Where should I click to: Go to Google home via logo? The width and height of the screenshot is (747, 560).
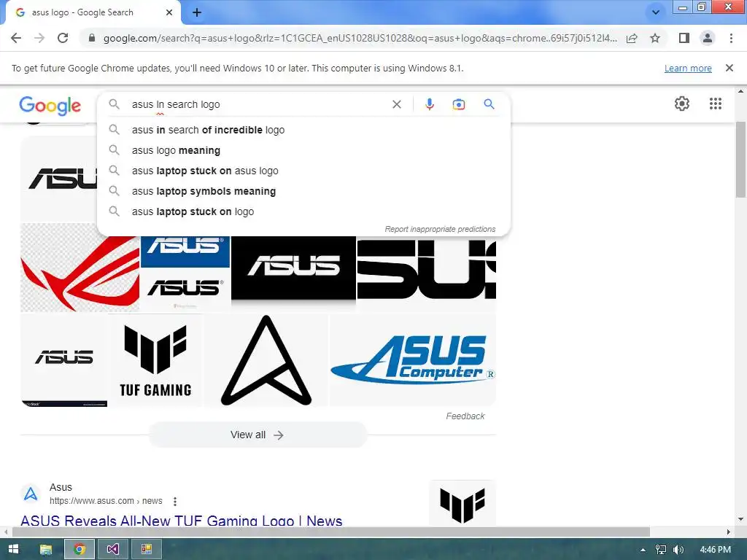click(50, 106)
